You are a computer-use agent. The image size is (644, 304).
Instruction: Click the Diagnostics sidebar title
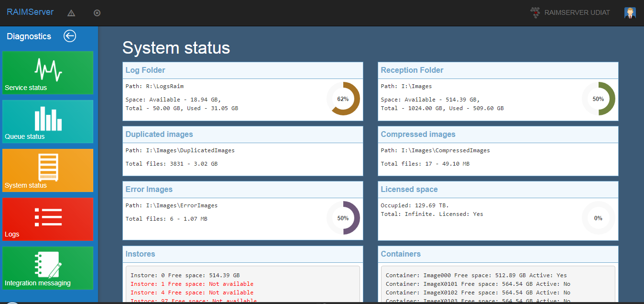[x=29, y=36]
